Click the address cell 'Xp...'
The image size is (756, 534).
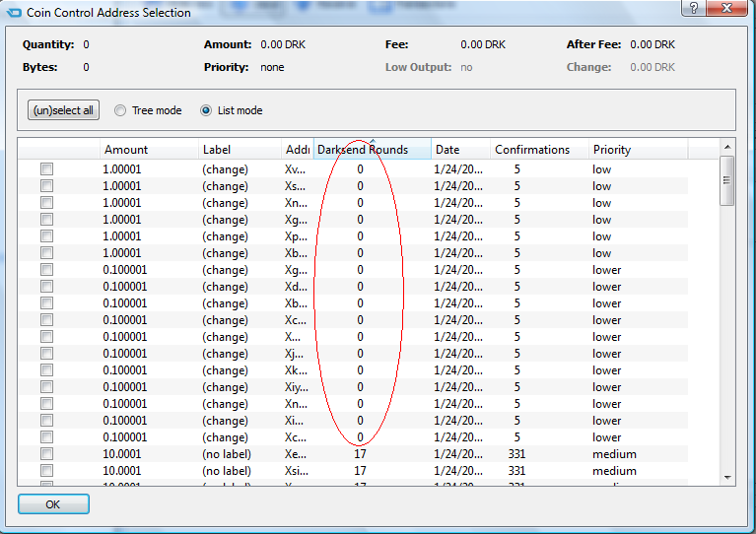[x=296, y=236]
